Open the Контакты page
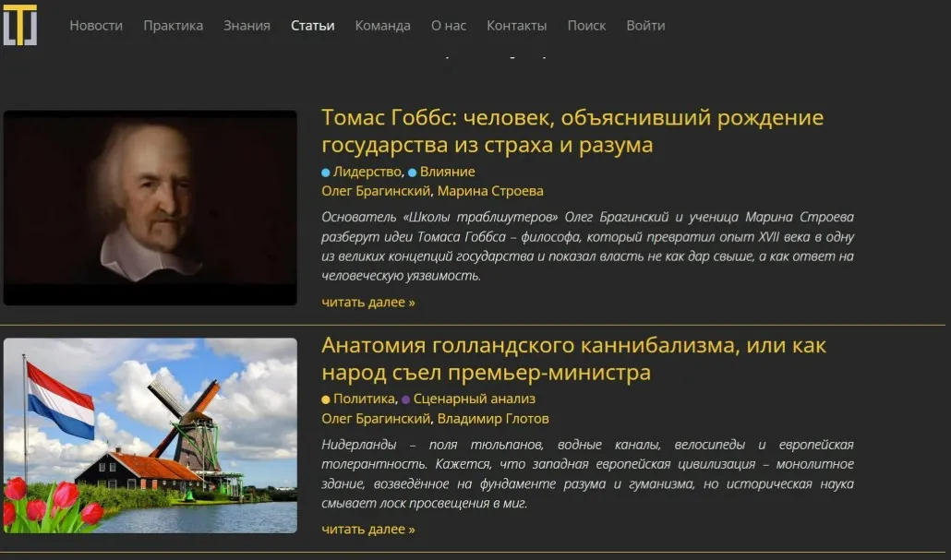The width and height of the screenshot is (951, 560). [x=517, y=26]
